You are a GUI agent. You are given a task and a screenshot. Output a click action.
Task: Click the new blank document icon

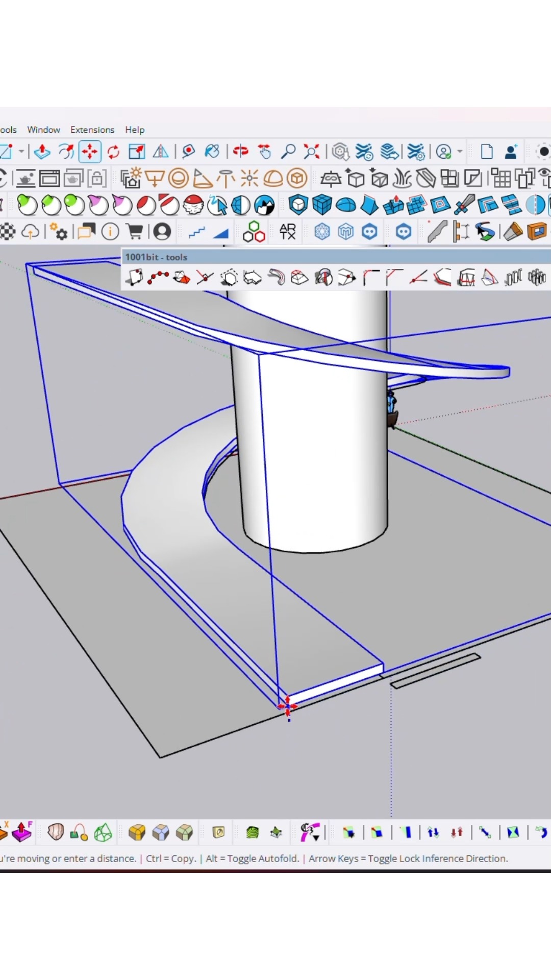click(487, 152)
